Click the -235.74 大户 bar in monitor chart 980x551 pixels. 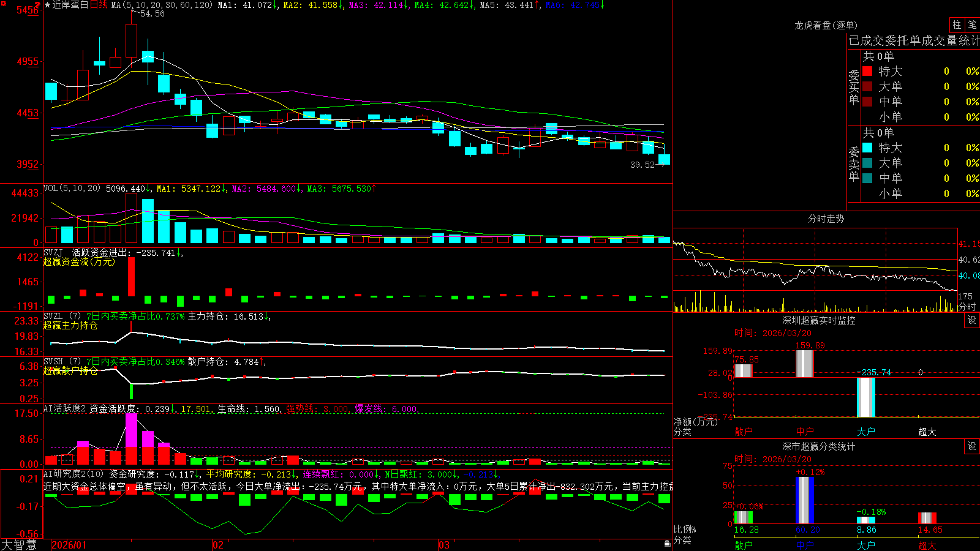[865, 397]
